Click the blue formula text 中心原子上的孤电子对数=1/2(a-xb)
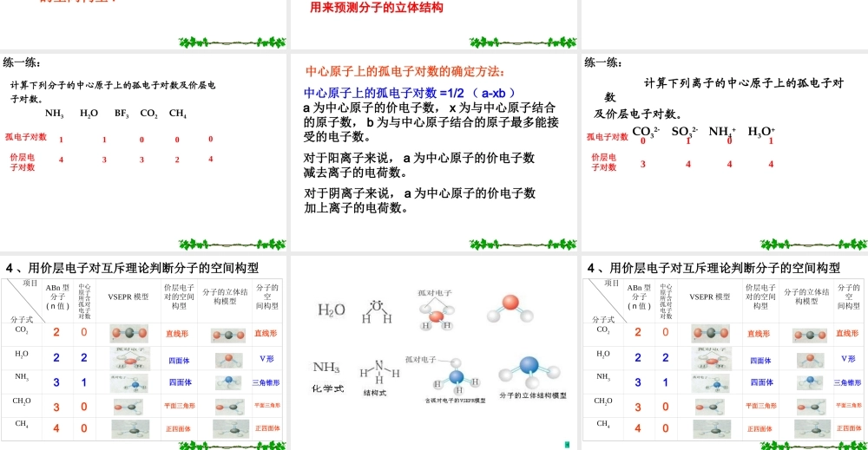Screen dimensions: 868x450 pos(409,94)
